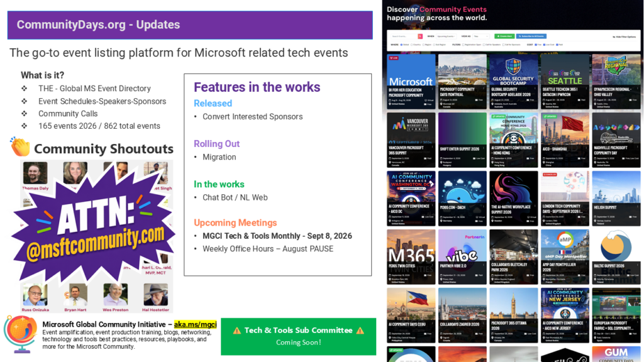The height and width of the screenshot is (362, 644).
Task: Click Hide Filter Options
Action: click(x=624, y=37)
